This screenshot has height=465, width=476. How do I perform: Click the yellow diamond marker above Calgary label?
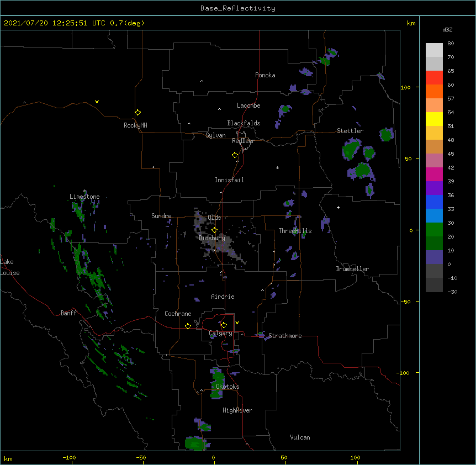coord(224,325)
